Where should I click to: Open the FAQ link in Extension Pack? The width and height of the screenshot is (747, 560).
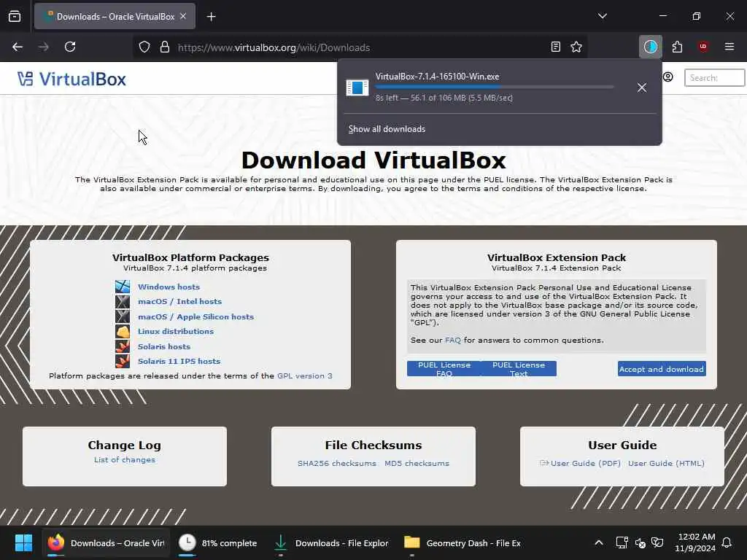click(452, 341)
